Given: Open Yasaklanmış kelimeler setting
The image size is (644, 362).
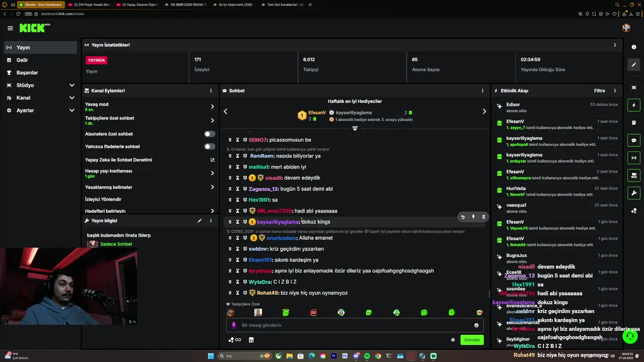Looking at the screenshot, I should pos(149,187).
